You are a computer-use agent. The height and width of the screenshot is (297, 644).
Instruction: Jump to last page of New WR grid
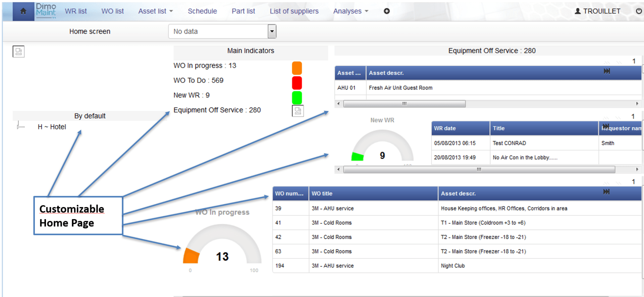pos(606,126)
